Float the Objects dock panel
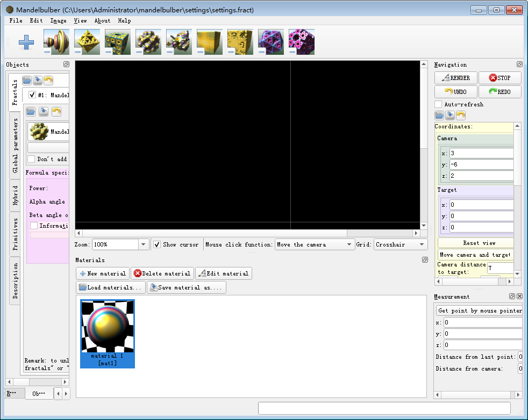The image size is (528, 420). pos(66,64)
